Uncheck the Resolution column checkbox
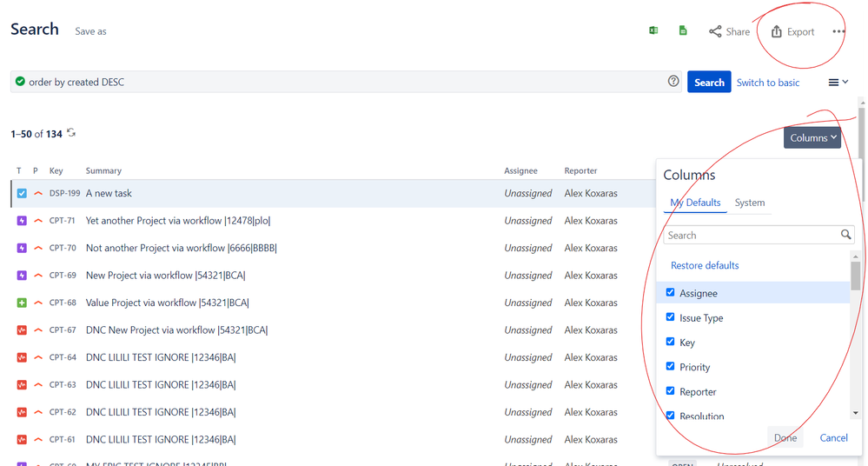The height and width of the screenshot is (466, 868). (671, 415)
